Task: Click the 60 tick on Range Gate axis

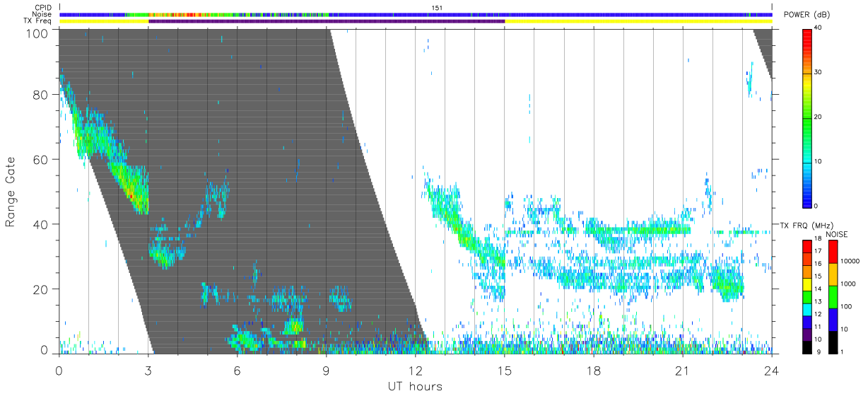Action: point(40,160)
